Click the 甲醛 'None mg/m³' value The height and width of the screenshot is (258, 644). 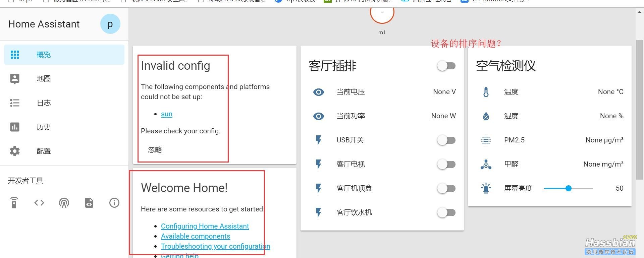point(603,165)
